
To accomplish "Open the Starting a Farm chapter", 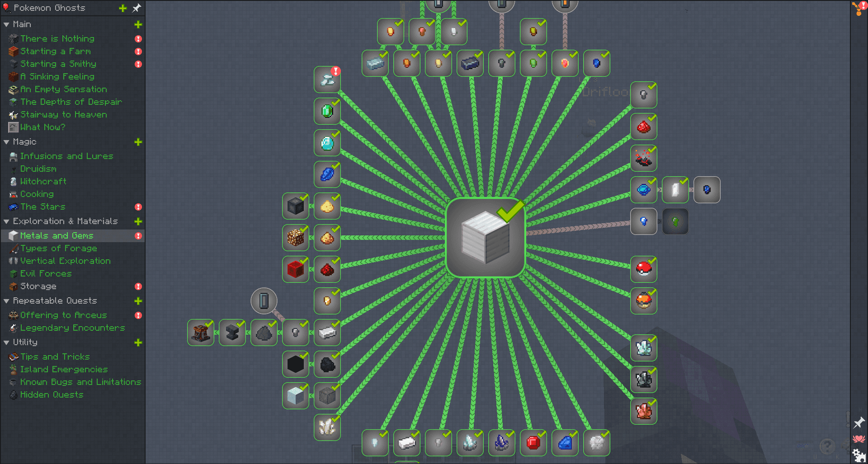I will [72, 52].
